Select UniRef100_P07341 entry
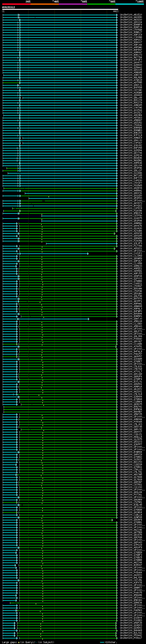 point(131,495)
